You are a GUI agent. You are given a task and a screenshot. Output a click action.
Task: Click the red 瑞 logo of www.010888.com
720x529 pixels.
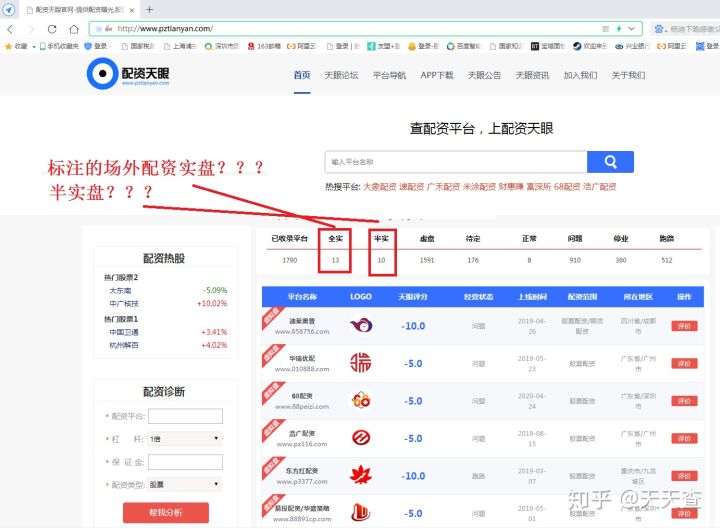coord(361,363)
